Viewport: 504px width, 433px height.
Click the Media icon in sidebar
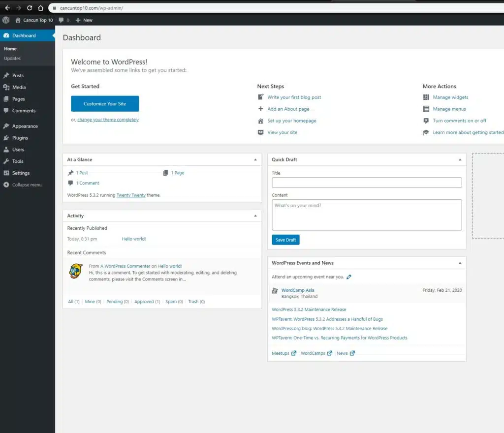point(6,87)
